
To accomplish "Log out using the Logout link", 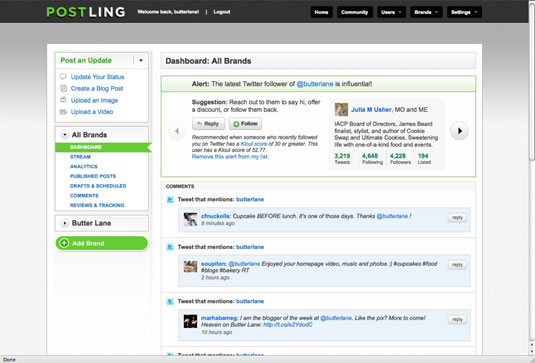I will coord(222,12).
